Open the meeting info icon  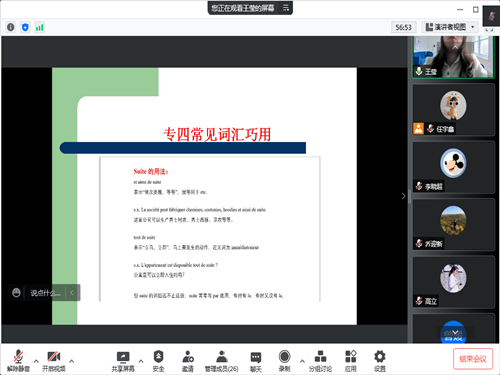tap(11, 27)
